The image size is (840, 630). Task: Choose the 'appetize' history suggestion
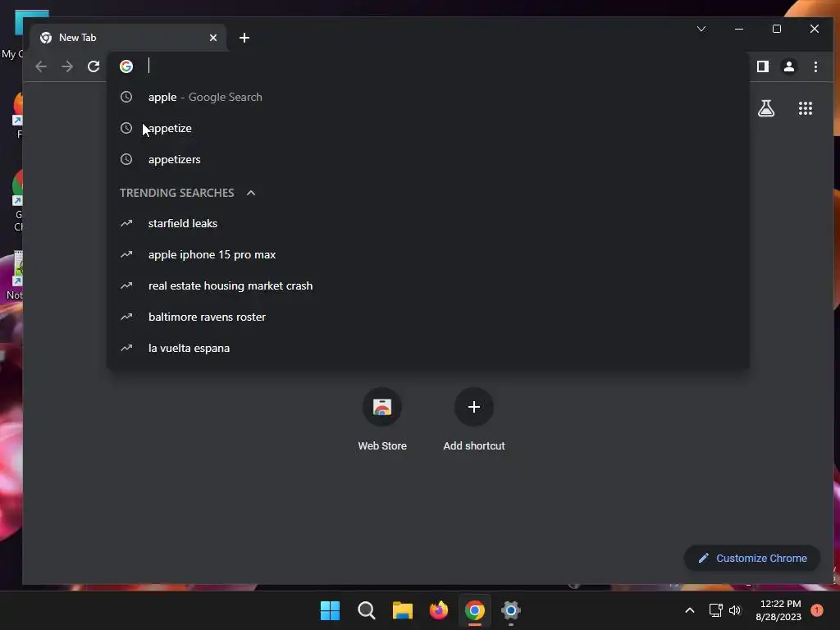tap(427, 128)
